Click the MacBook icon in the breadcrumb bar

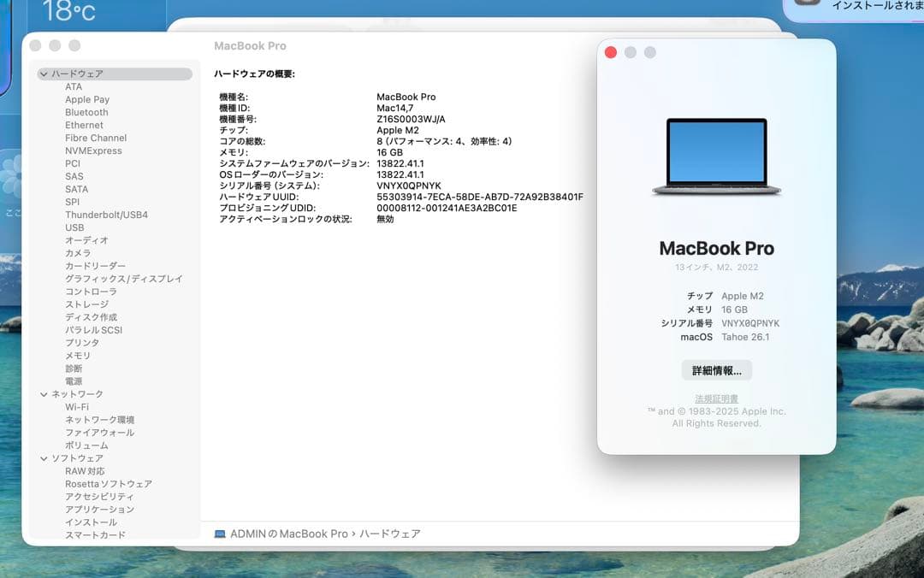click(x=221, y=533)
